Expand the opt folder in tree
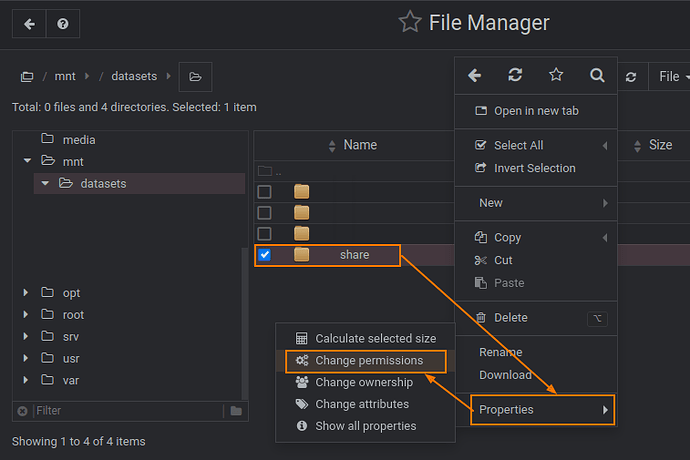Image resolution: width=690 pixels, height=460 pixels. click(x=26, y=293)
